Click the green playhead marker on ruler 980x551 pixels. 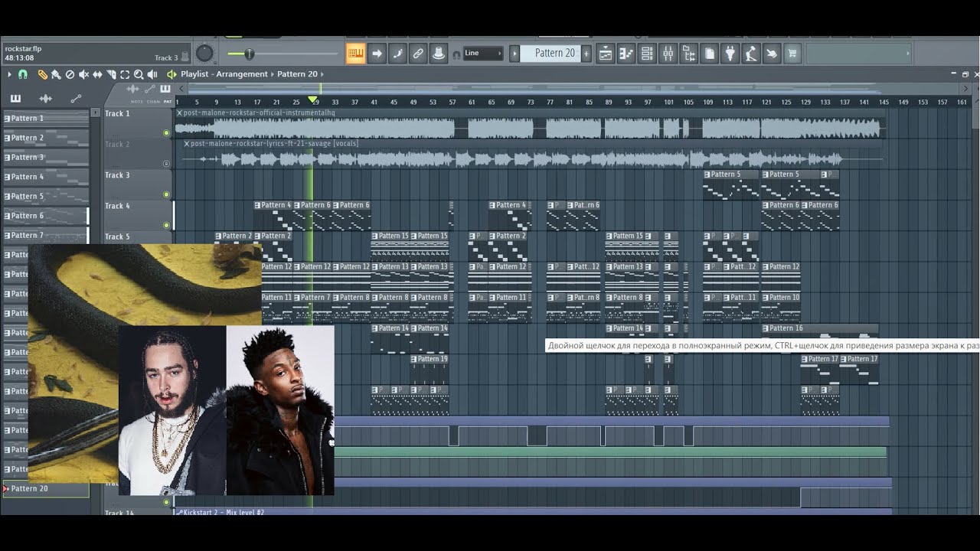coord(312,100)
